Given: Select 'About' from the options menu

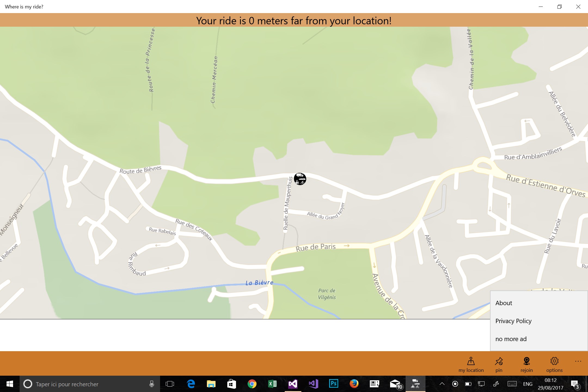Looking at the screenshot, I should coord(504,303).
